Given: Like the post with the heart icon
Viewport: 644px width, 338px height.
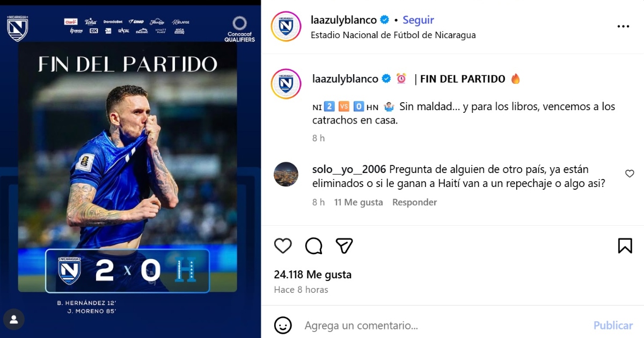Looking at the screenshot, I should click(283, 246).
